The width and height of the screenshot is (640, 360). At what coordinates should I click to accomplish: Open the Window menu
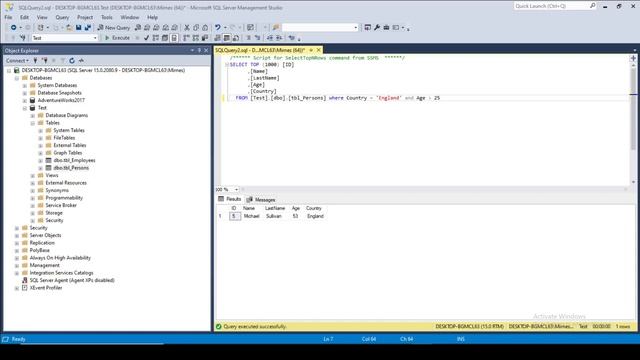point(130,17)
